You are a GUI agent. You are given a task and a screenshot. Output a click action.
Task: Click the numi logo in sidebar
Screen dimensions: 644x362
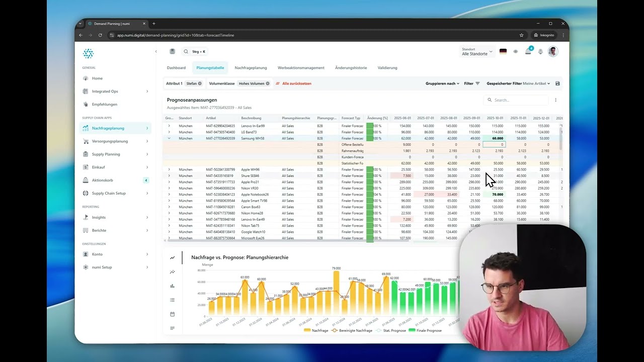(88, 53)
